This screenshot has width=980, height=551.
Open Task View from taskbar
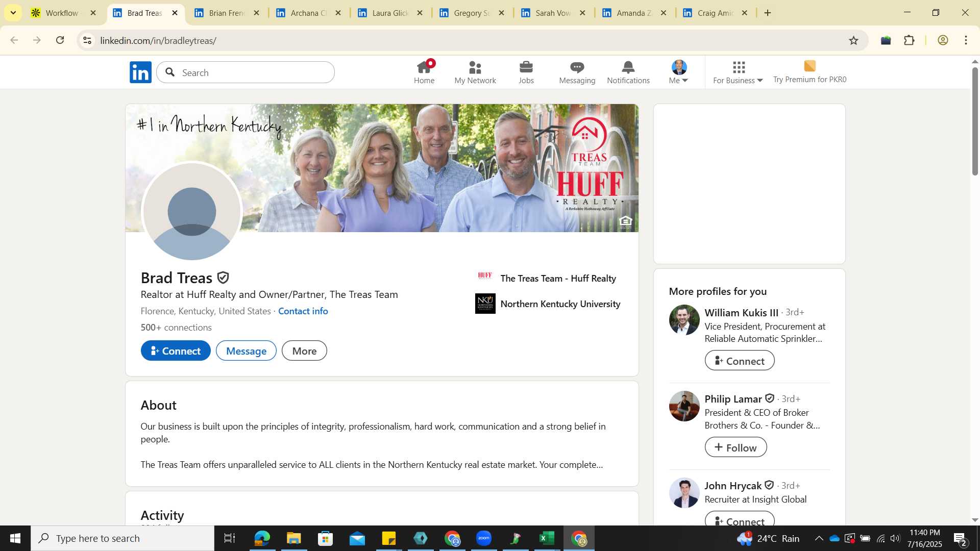[230, 538]
